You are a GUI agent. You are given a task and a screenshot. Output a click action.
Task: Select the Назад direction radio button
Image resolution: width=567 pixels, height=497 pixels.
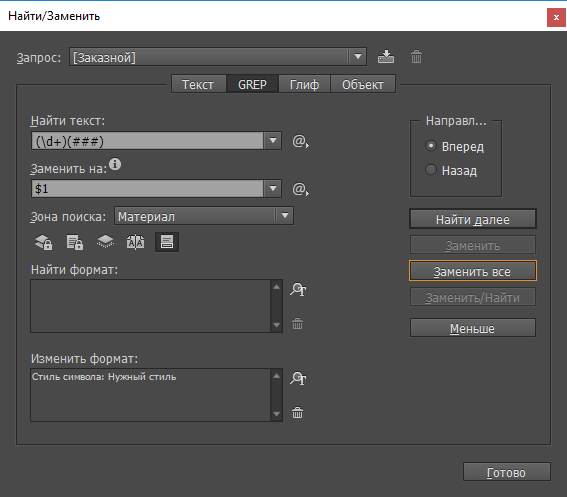tap(431, 170)
